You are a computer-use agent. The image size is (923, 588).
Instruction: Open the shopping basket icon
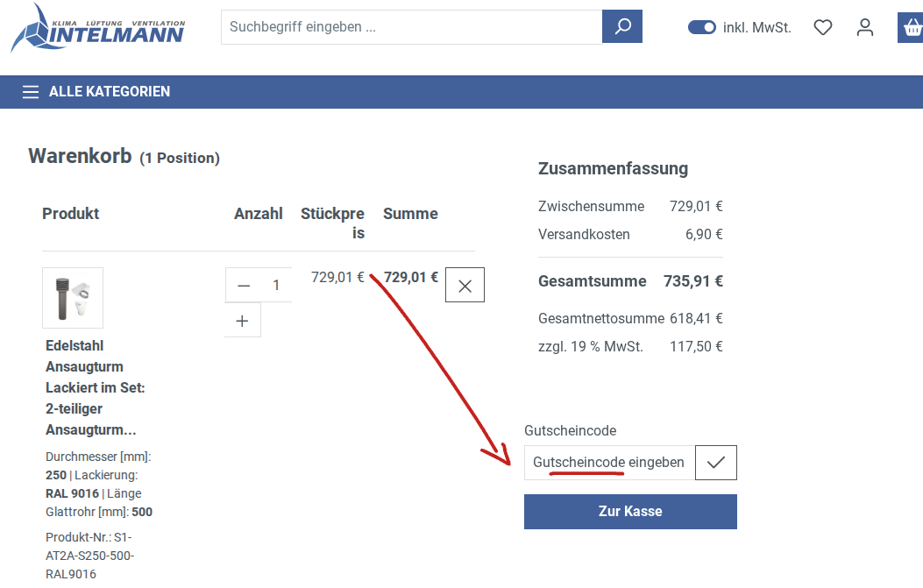(911, 28)
